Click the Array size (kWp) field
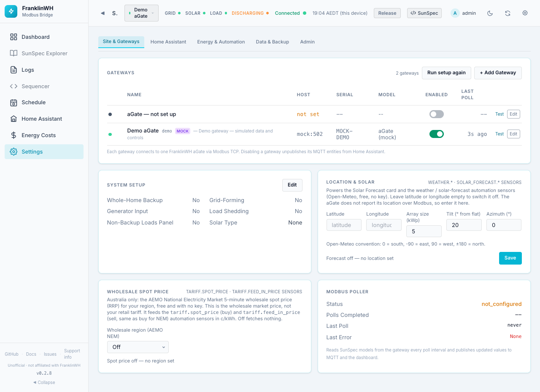The width and height of the screenshot is (540, 392). (x=424, y=232)
